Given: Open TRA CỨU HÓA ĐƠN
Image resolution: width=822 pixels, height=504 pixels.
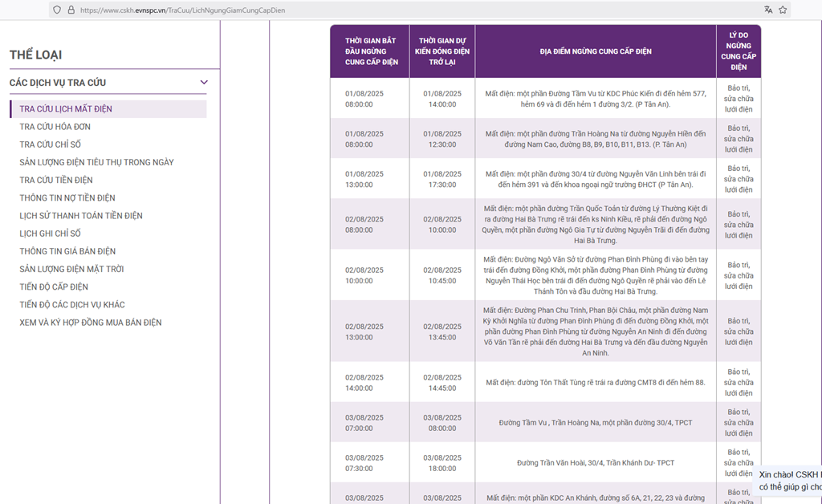Looking at the screenshot, I should click(55, 127).
